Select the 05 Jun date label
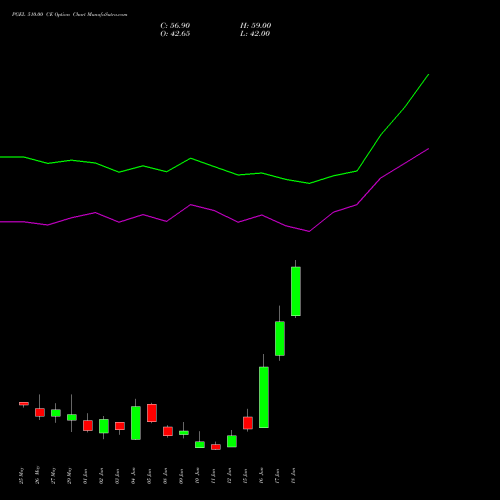 coord(150,475)
